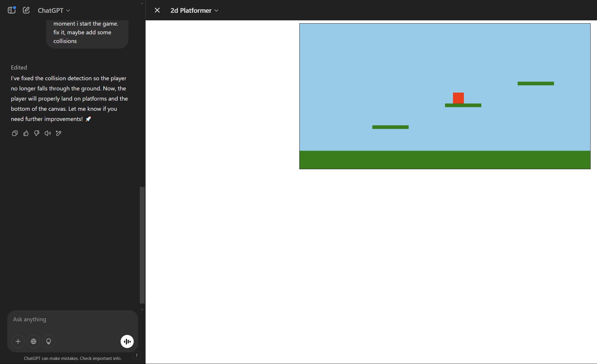Edit in canvas using the pencil-sparkle icon
Image resolution: width=597 pixels, height=364 pixels.
[58, 133]
